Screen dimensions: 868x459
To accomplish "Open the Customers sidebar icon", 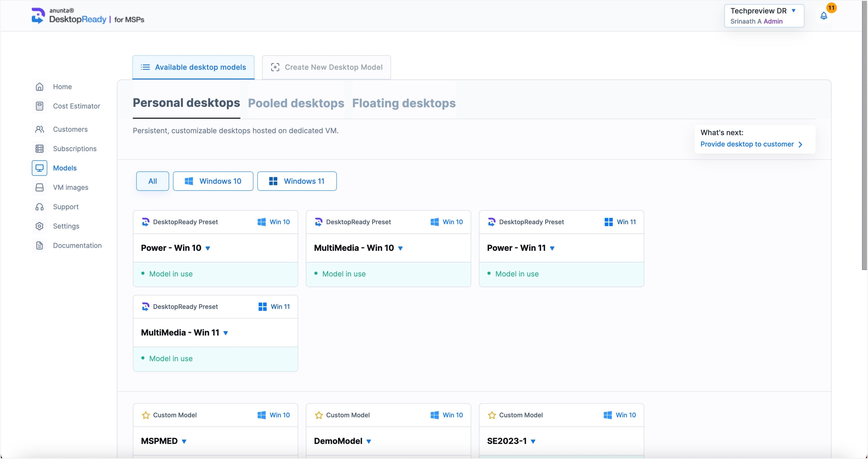I will tap(39, 129).
